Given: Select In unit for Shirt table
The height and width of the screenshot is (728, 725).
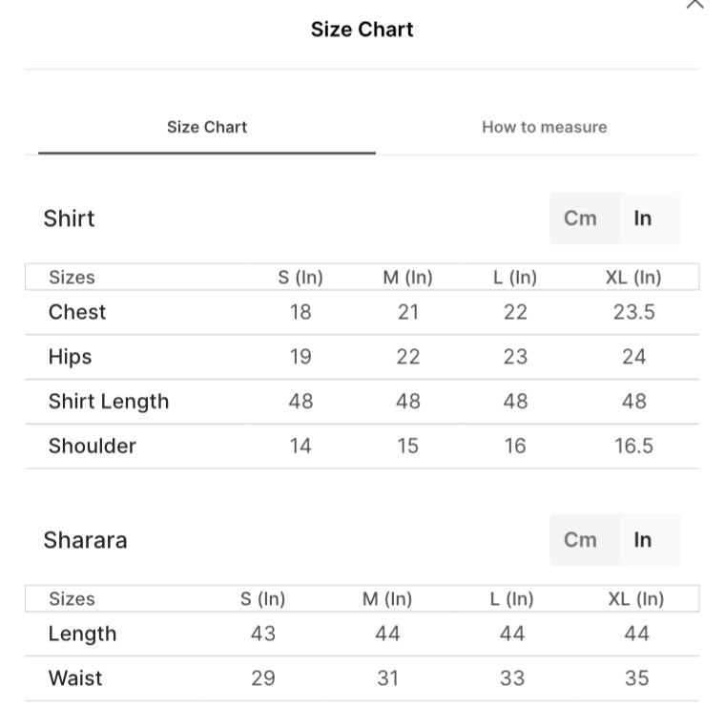Looking at the screenshot, I should pos(643,218).
